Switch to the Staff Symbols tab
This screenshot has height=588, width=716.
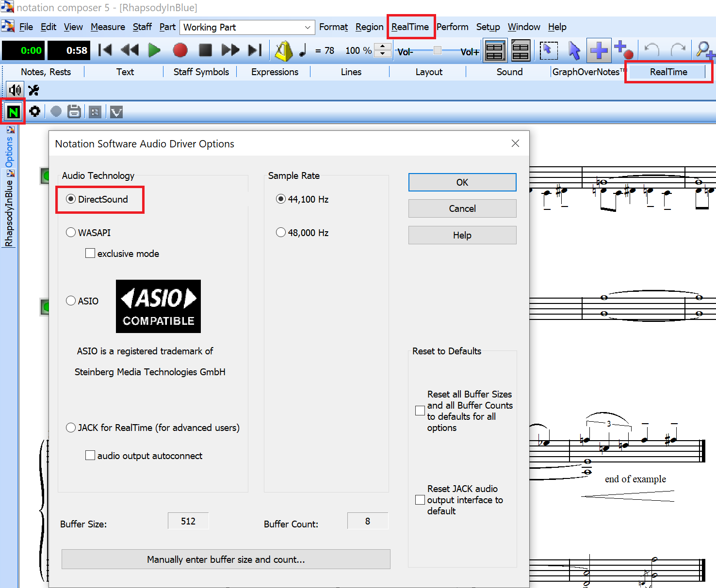point(201,72)
